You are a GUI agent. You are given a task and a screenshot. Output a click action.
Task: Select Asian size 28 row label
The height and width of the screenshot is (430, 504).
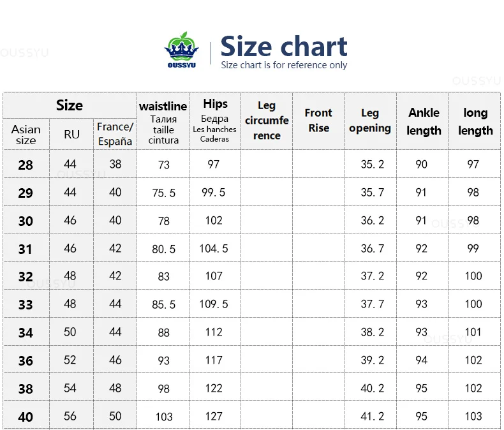[x=26, y=165]
